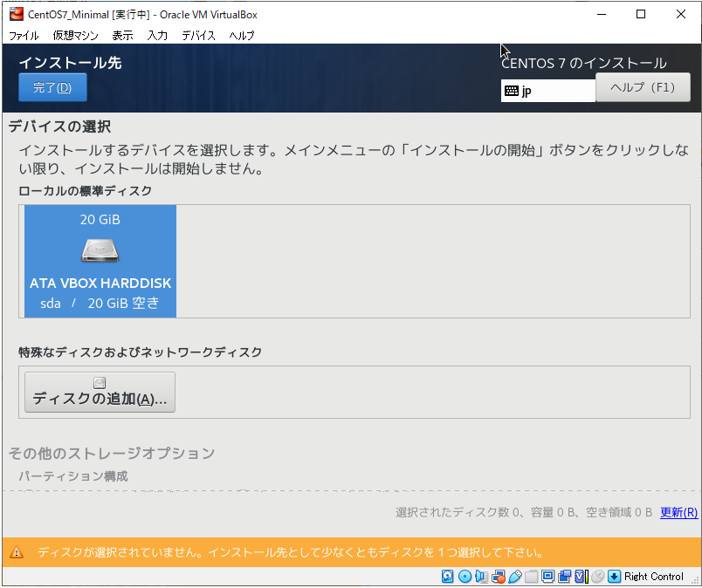Click the optical disc status icon

[x=465, y=577]
